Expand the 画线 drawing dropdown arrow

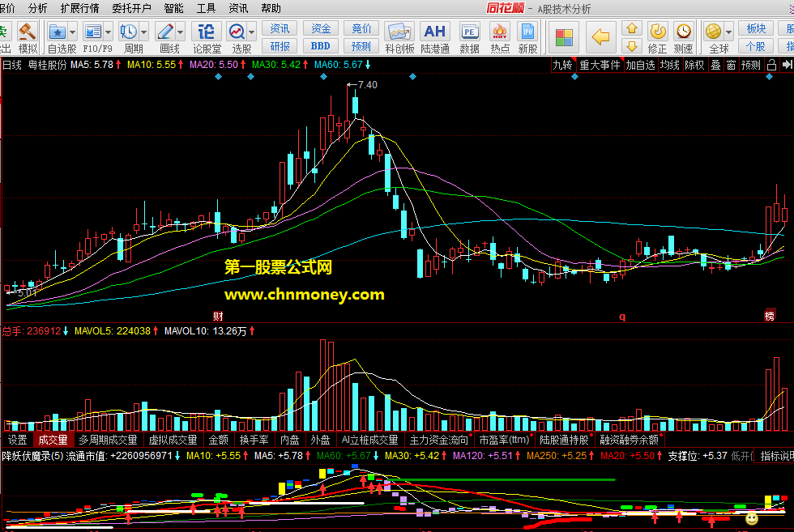pos(180,32)
